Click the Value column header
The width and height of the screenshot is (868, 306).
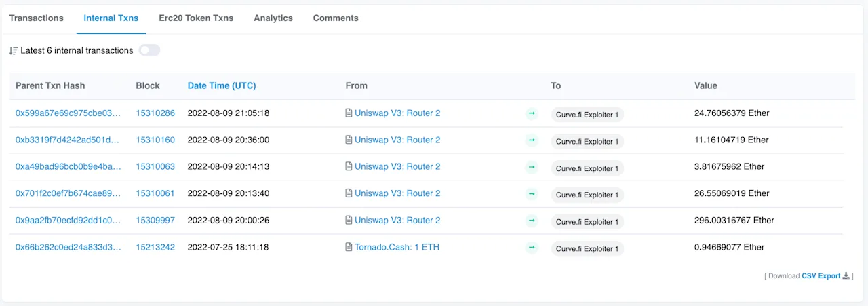[706, 85]
